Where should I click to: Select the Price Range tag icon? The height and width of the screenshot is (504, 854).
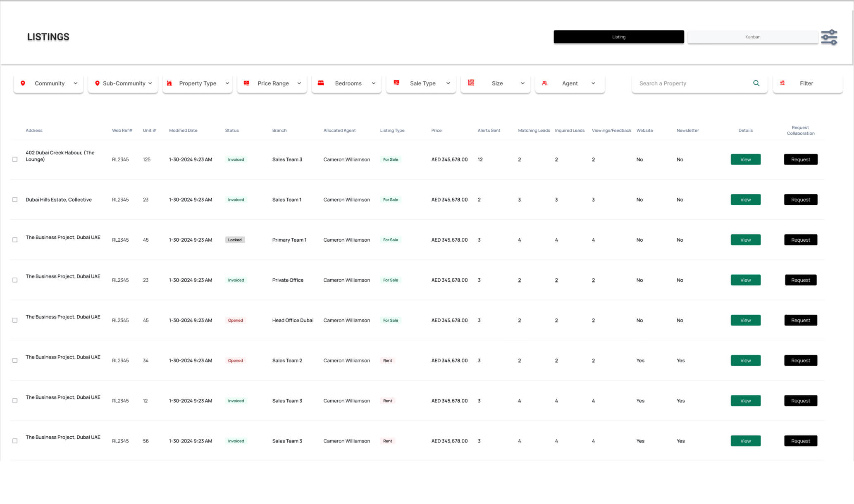pyautogui.click(x=247, y=83)
